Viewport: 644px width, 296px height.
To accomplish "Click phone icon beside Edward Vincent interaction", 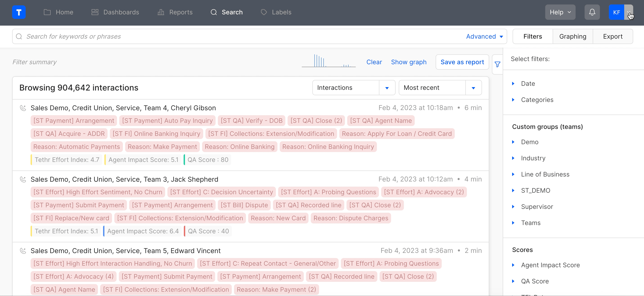I will pyautogui.click(x=23, y=251).
